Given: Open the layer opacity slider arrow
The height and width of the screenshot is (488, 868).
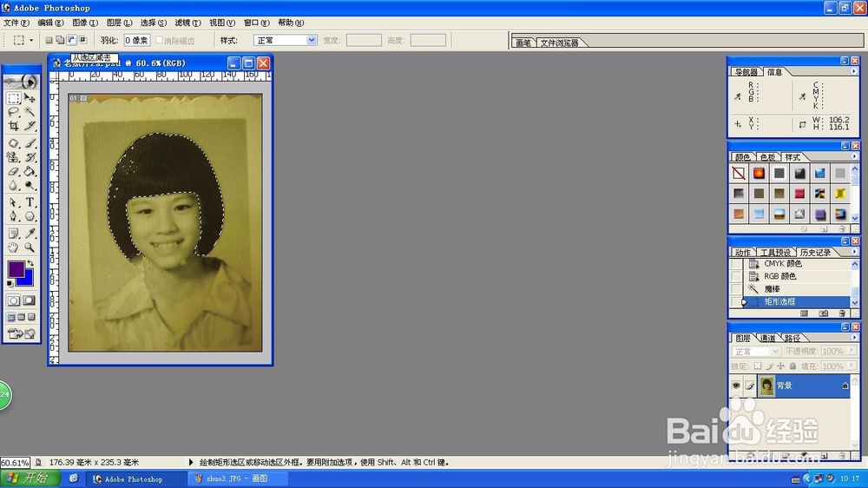Looking at the screenshot, I should (x=852, y=351).
